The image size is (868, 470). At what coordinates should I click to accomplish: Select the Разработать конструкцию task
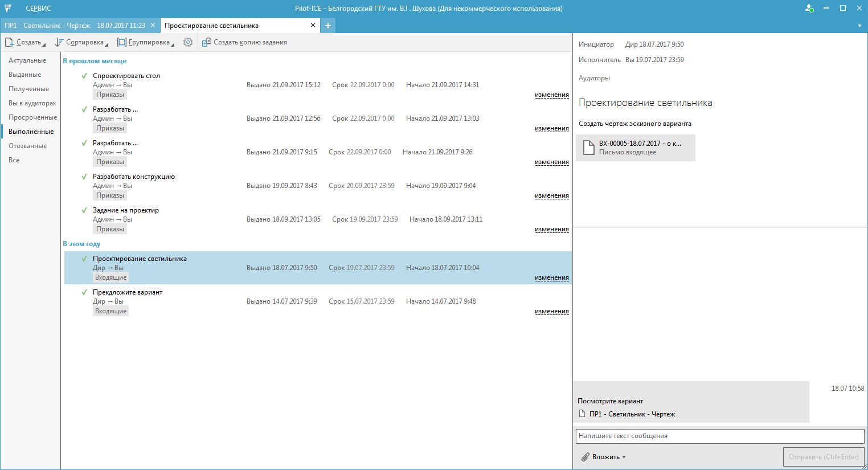point(318,186)
